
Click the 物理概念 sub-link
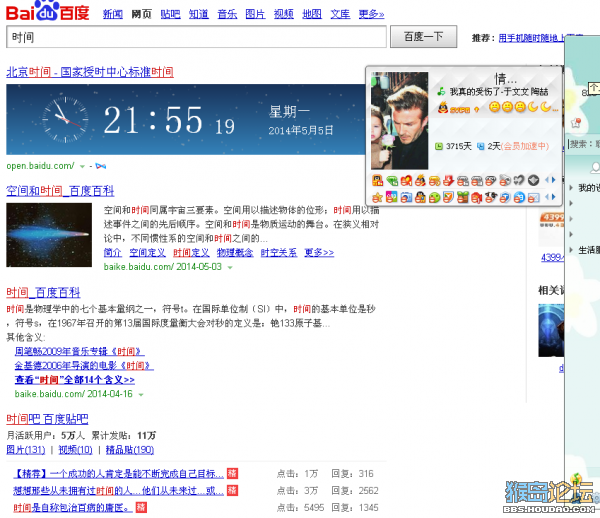235,252
